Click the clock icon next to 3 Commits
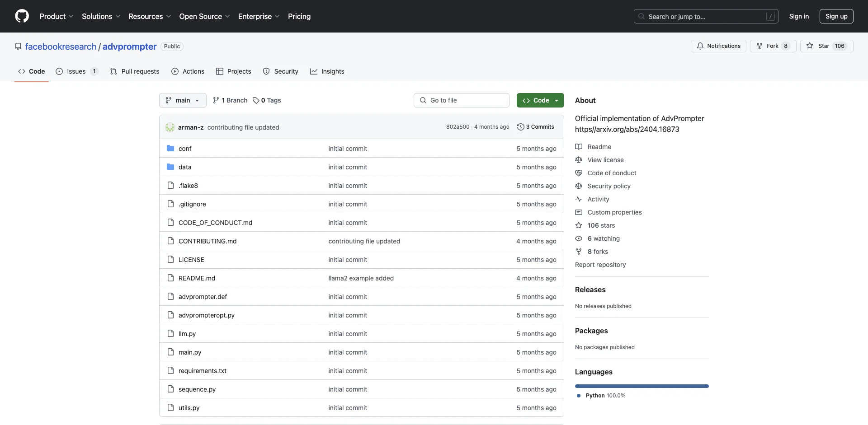Viewport: 868px width, 425px height. (521, 127)
